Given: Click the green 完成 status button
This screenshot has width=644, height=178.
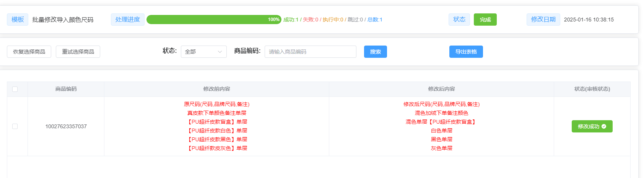Looking at the screenshot, I should point(485,20).
